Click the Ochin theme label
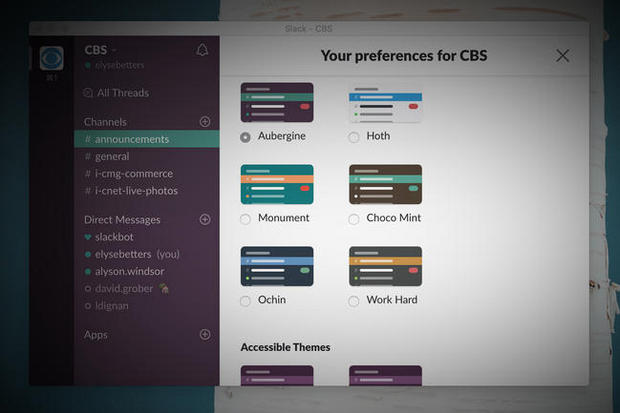620x413 pixels. pyautogui.click(x=272, y=300)
